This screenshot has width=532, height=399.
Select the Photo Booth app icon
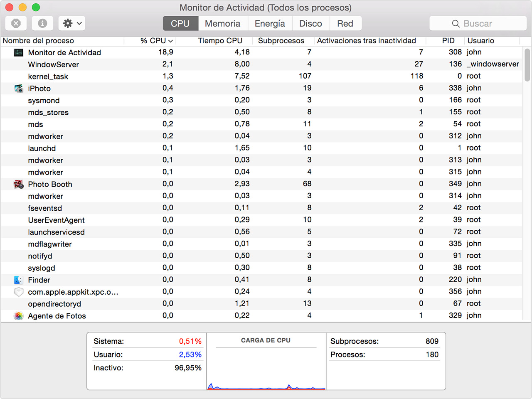point(18,184)
